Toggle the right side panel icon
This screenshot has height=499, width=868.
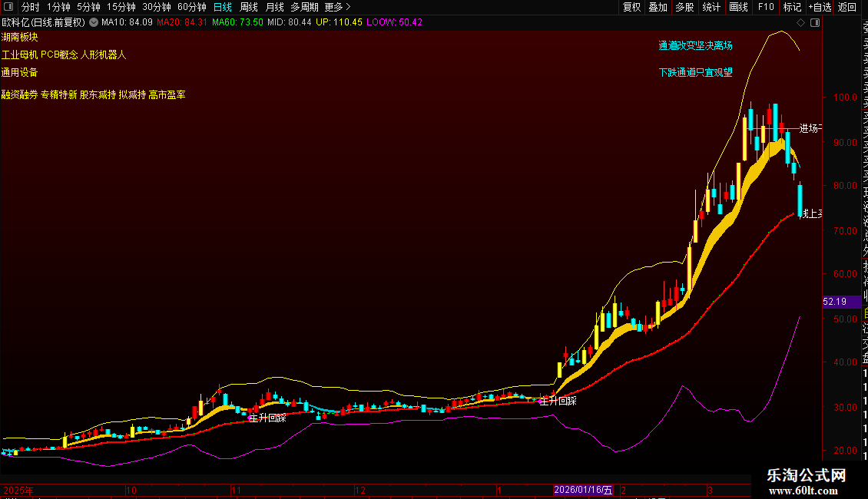tap(815, 23)
